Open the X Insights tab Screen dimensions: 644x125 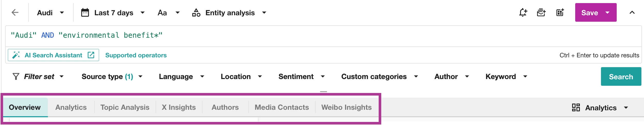(x=179, y=107)
